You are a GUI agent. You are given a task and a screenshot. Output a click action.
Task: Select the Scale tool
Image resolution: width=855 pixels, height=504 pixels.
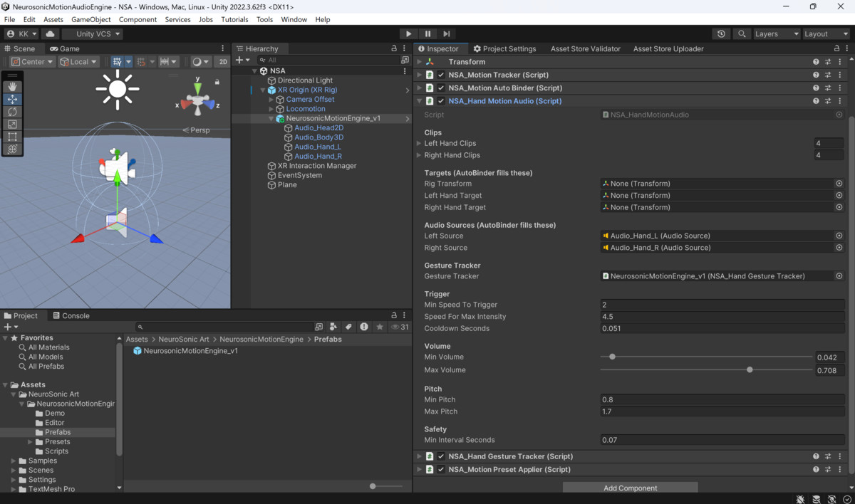click(11, 124)
